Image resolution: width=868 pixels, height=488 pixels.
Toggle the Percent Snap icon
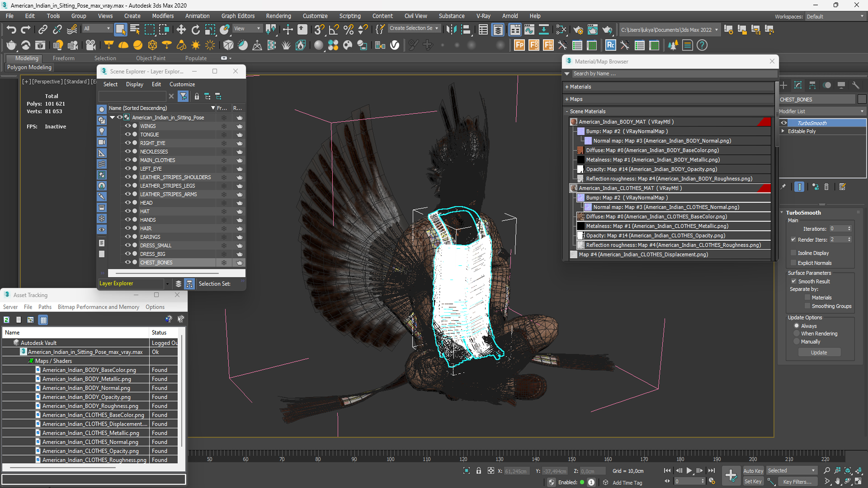348,30
